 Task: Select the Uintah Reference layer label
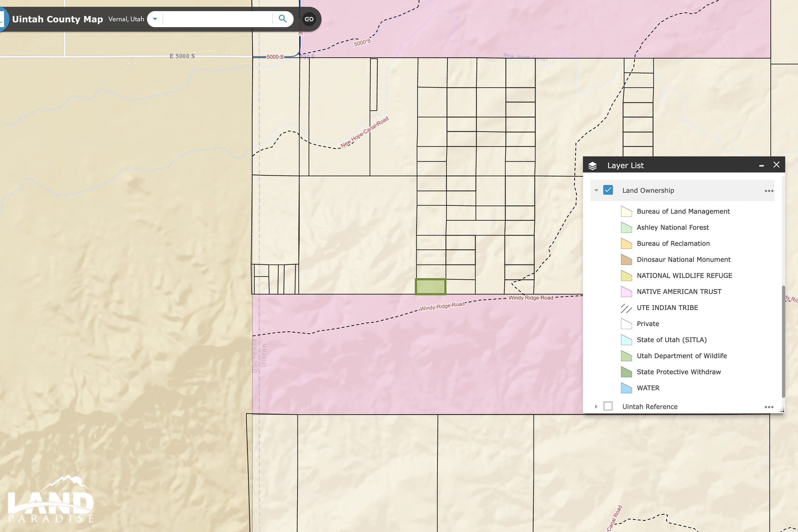[x=650, y=406]
